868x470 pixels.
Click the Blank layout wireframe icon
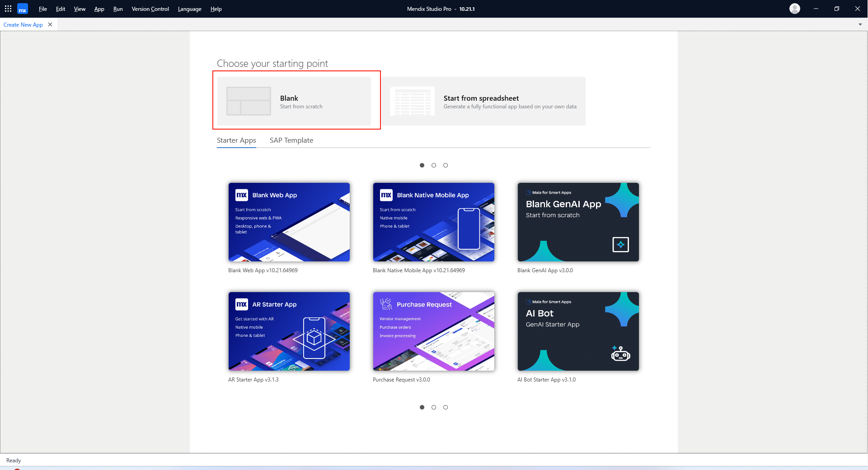tap(249, 101)
